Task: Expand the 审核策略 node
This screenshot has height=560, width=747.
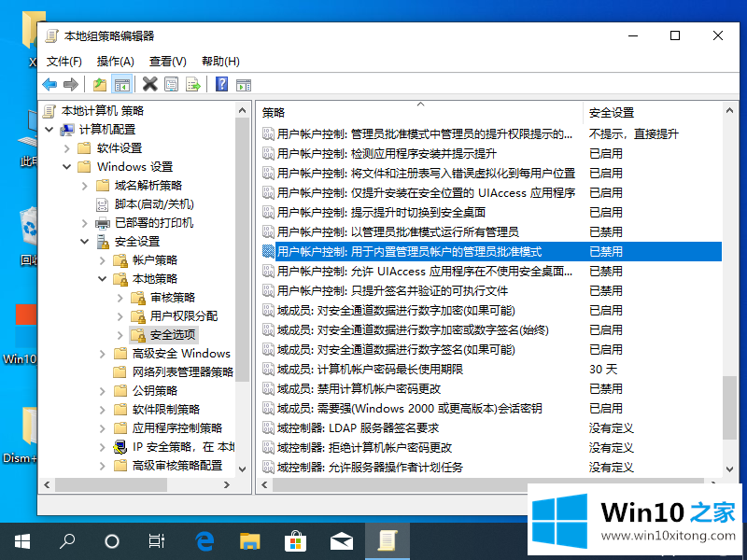Action: pyautogui.click(x=120, y=298)
